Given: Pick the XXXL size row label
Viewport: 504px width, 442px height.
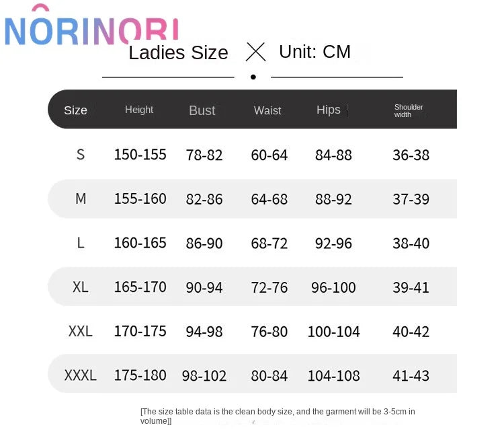Looking at the screenshot, I should [81, 375].
